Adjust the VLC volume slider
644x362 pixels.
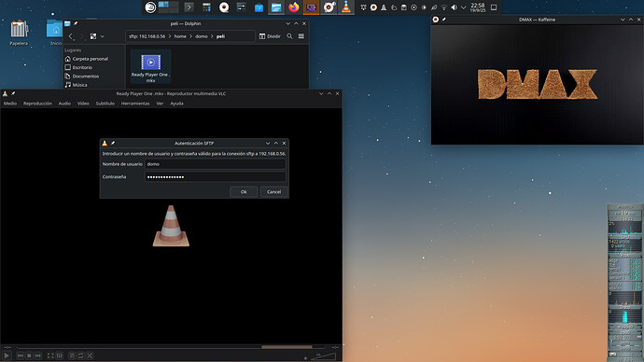click(x=323, y=356)
